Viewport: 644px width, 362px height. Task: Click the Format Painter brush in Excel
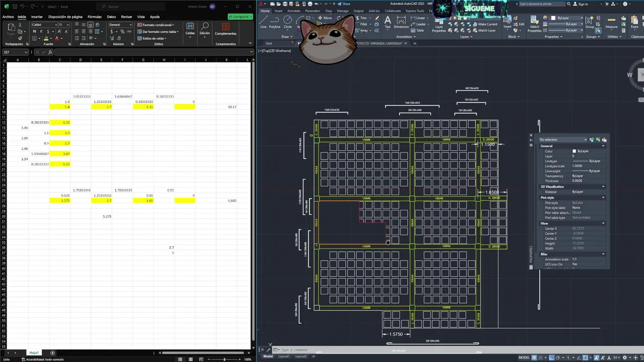[20, 38]
